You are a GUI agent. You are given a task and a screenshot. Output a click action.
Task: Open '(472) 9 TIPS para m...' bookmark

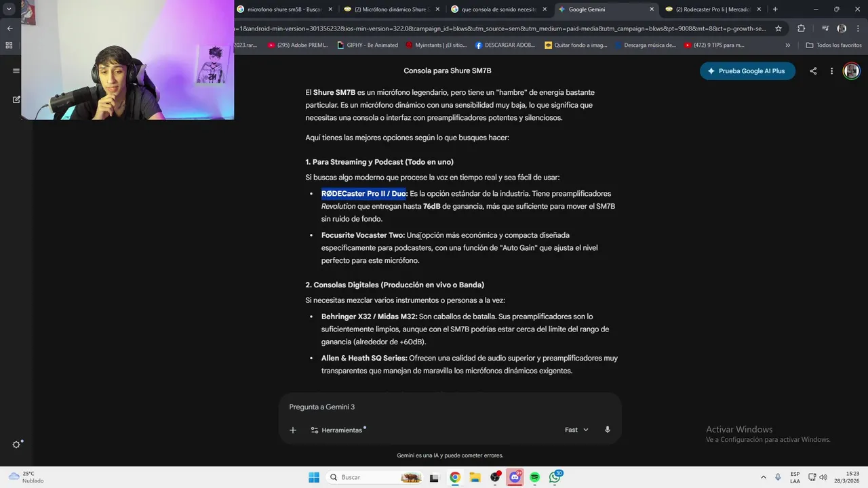pos(715,45)
